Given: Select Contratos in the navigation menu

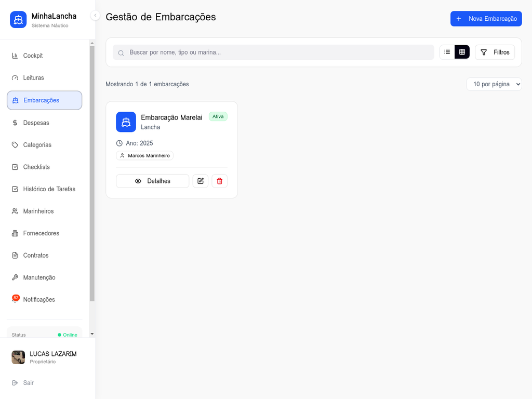Looking at the screenshot, I should (36, 255).
